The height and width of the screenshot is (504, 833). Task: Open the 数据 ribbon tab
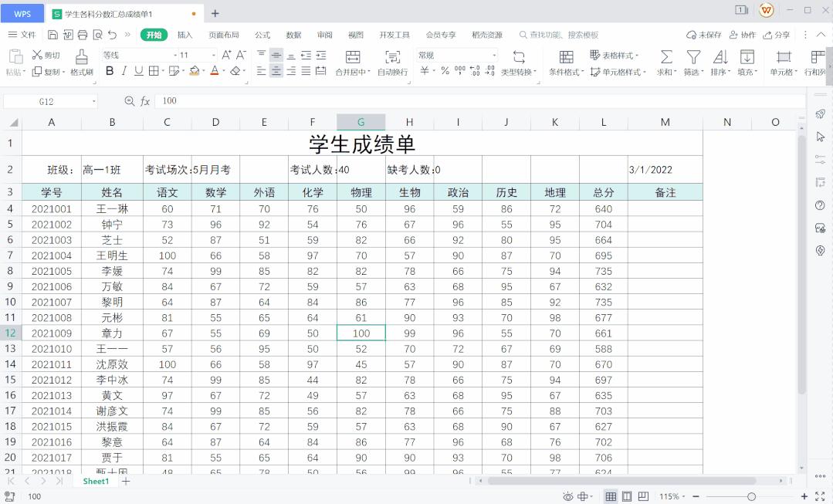(x=293, y=34)
